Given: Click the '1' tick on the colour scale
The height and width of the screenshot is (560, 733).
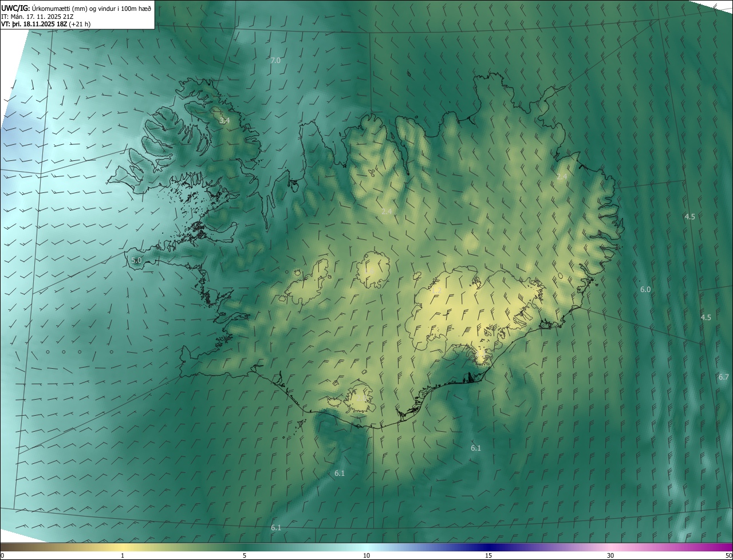Looking at the screenshot, I should [x=123, y=555].
